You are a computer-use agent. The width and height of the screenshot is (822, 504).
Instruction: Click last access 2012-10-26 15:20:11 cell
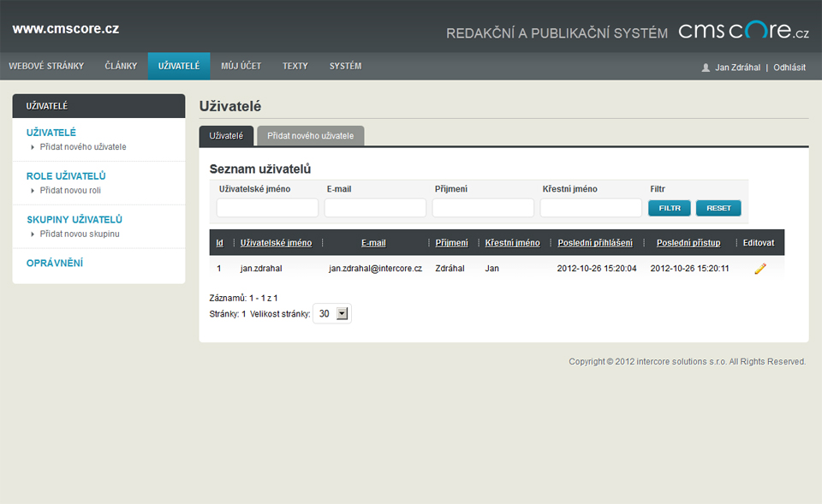689,268
